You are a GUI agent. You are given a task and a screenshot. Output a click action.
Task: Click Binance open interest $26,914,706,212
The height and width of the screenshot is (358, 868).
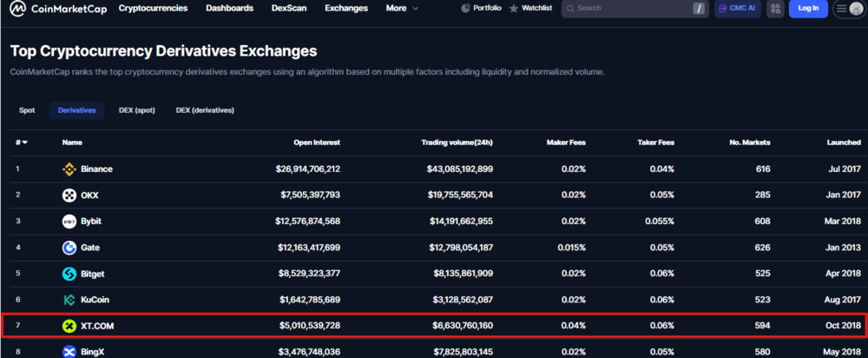pyautogui.click(x=308, y=169)
